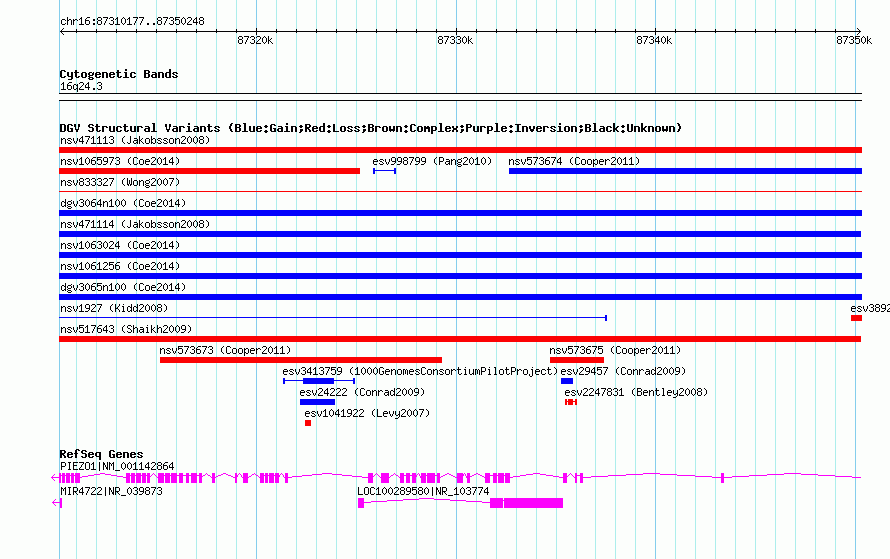890x559 pixels.
Task: Click the truncated esv3892 red glyph
Action: (857, 318)
